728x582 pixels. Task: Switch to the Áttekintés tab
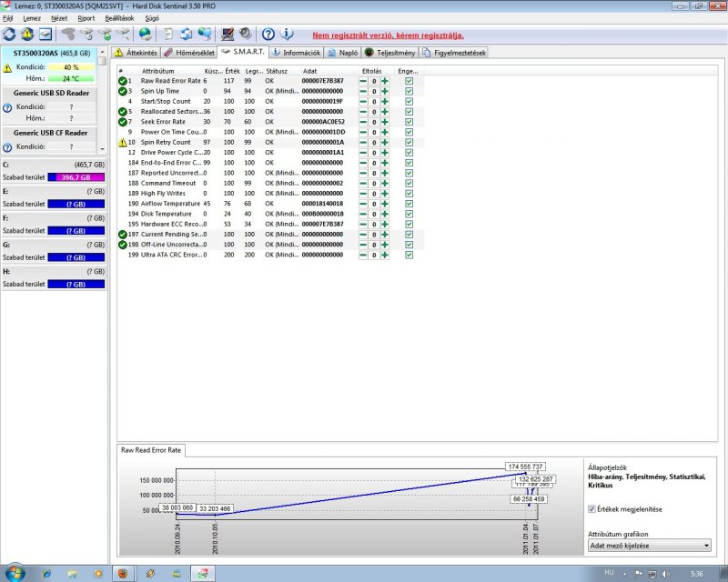pos(136,53)
